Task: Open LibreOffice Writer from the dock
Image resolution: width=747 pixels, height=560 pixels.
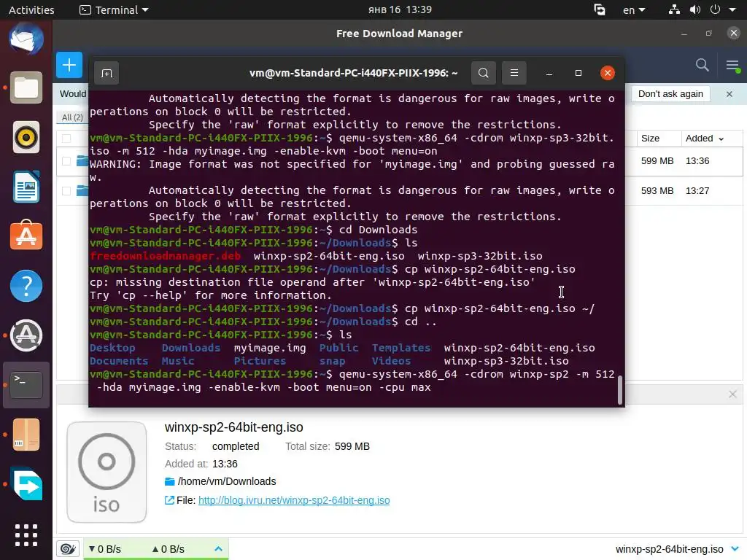Action: coord(26,187)
